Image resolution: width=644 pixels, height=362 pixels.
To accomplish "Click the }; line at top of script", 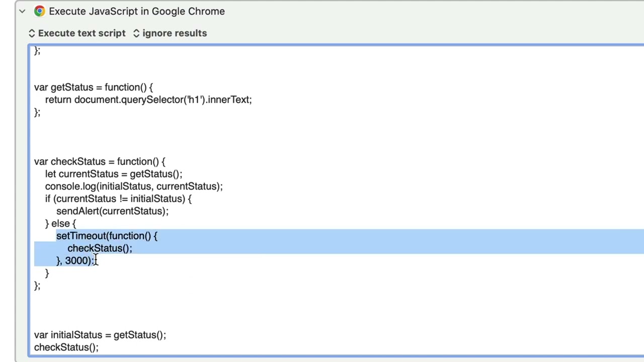I will tap(37, 51).
